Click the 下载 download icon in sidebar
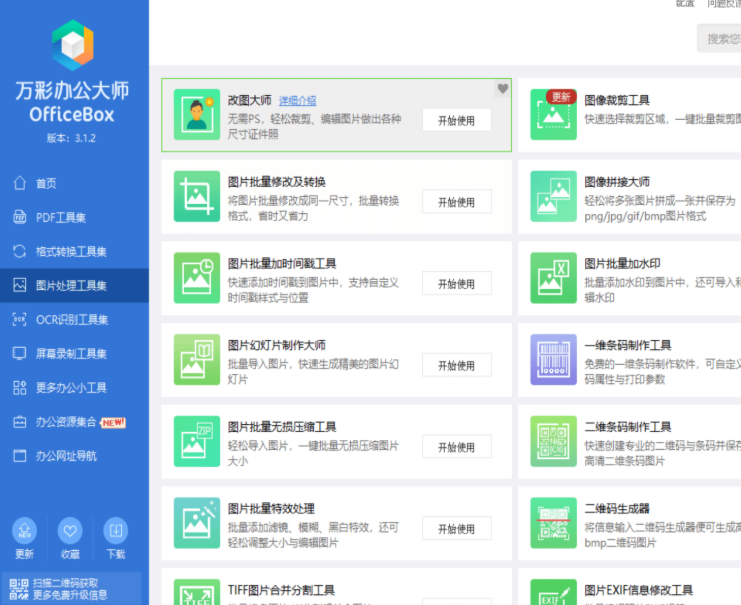Viewport: 741px width, 605px height. point(116,531)
